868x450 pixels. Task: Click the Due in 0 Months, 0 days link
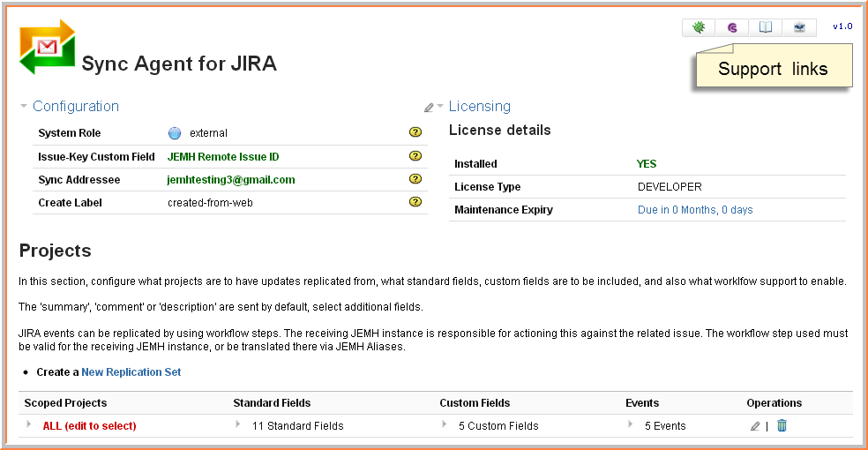pyautogui.click(x=695, y=210)
